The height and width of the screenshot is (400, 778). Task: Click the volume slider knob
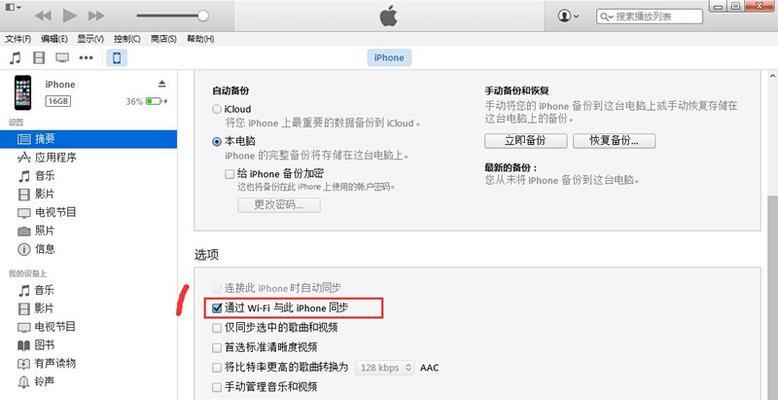click(203, 16)
